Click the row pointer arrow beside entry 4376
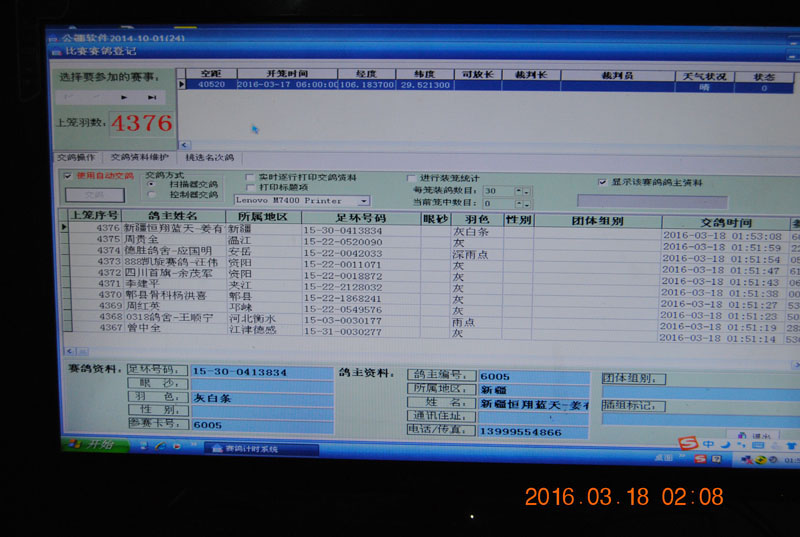800x537 pixels. pos(66,229)
